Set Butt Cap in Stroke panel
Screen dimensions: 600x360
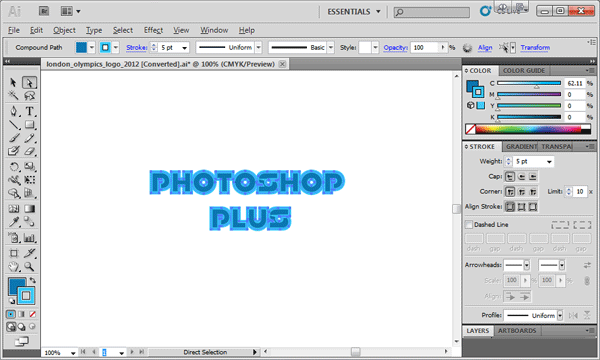click(510, 176)
